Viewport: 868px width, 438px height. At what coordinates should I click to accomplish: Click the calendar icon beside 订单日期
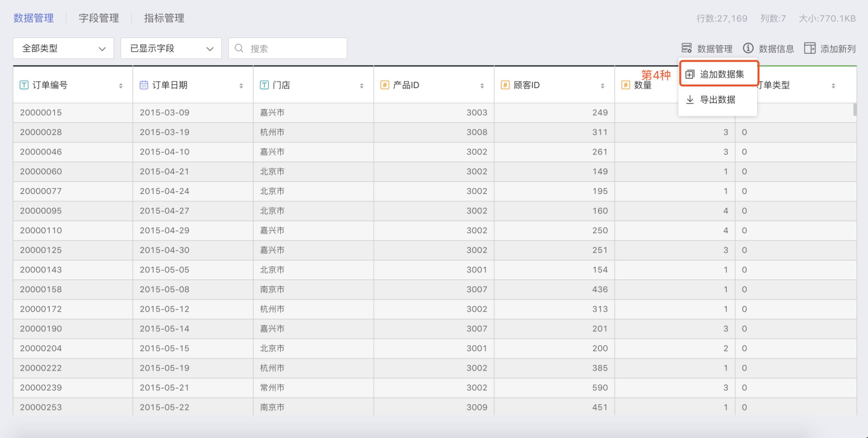point(144,86)
